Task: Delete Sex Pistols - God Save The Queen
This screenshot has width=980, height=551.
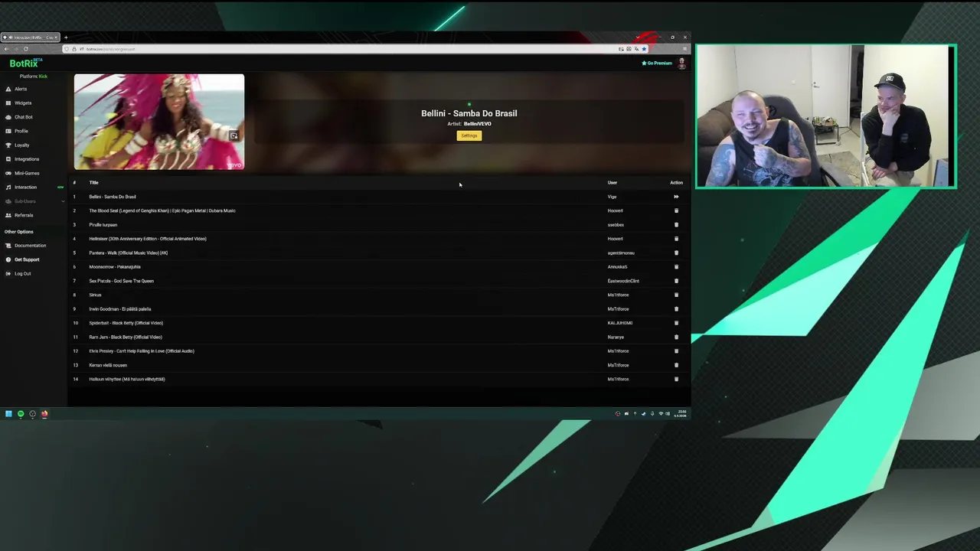Action: click(x=676, y=281)
